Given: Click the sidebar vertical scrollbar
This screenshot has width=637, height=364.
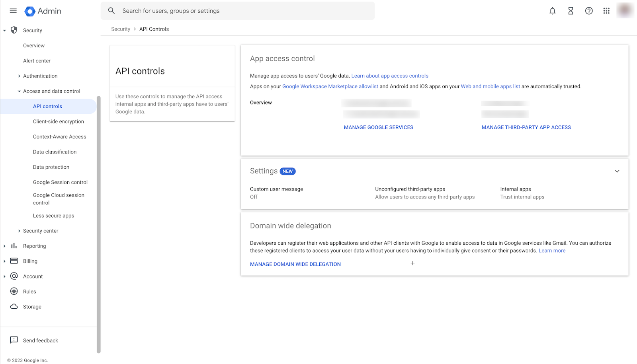Looking at the screenshot, I should (x=99, y=224).
